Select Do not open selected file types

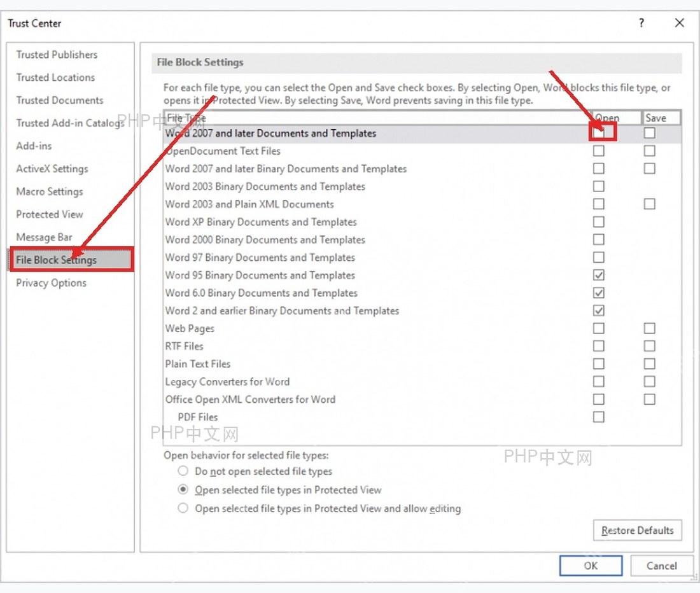pos(183,471)
